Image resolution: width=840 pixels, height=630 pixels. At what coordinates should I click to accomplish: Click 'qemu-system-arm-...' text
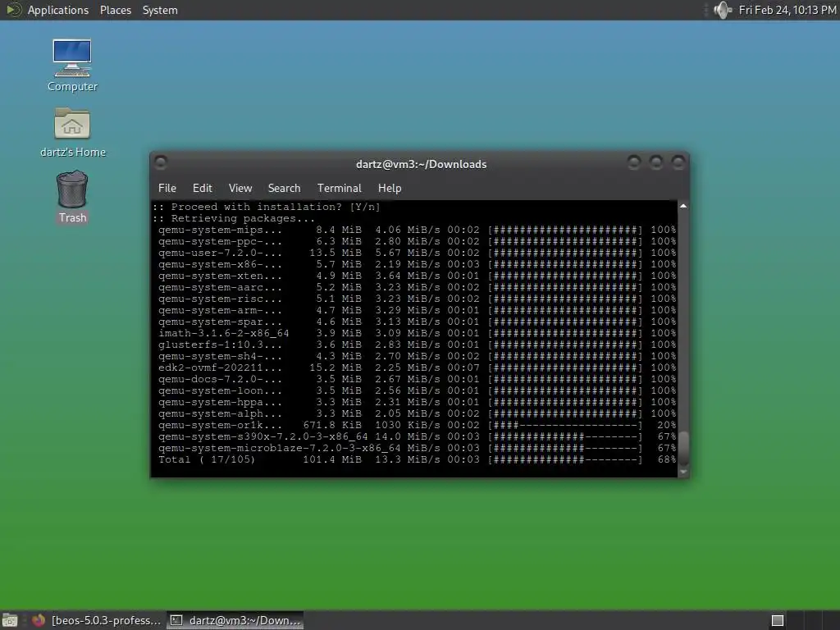[220, 311]
